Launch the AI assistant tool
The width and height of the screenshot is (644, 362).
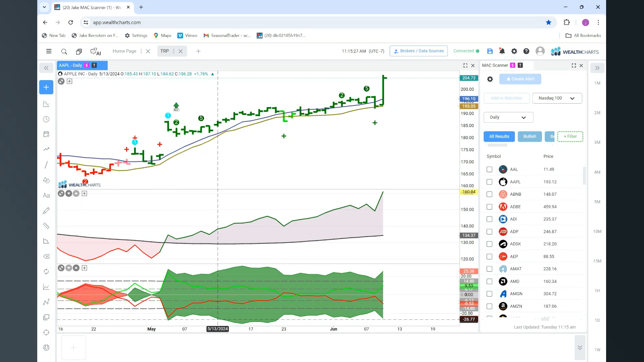click(x=96, y=52)
